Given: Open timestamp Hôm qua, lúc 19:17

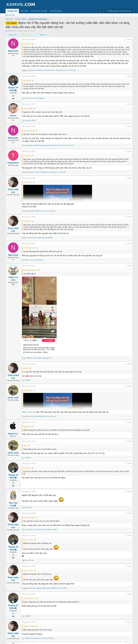Looking at the screenshot, I should coord(29,491).
